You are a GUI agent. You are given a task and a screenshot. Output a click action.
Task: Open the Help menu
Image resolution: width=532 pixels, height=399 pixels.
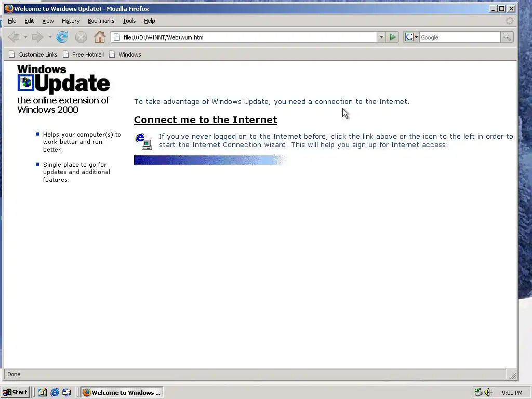pyautogui.click(x=149, y=21)
